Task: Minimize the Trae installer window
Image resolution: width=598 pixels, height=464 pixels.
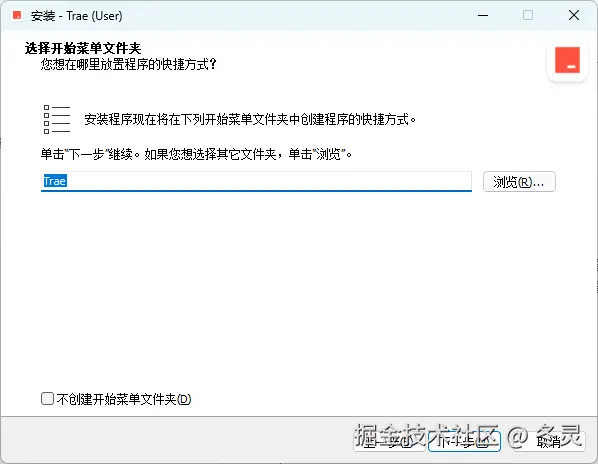Action: 483,16
